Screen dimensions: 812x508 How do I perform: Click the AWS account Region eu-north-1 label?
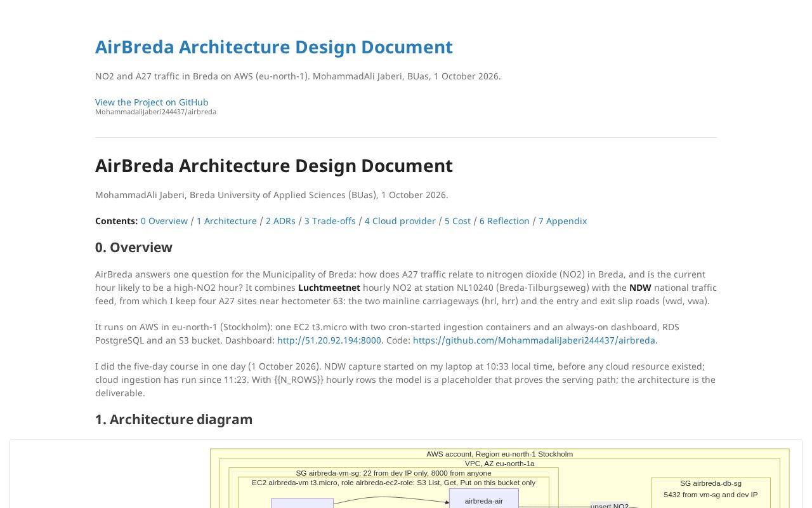[500, 454]
